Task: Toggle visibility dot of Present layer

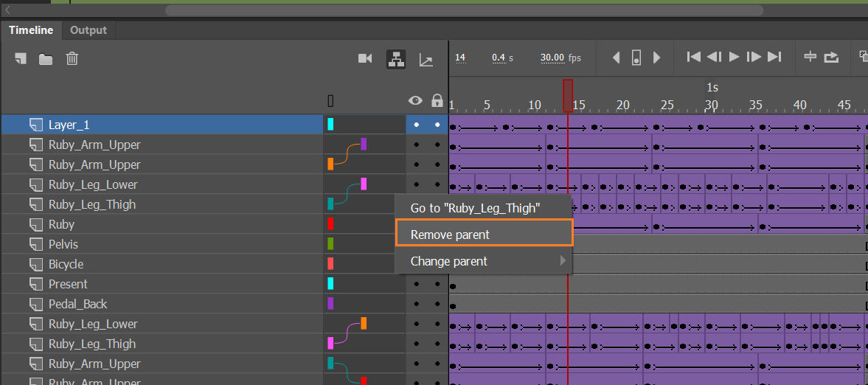Action: coord(416,284)
